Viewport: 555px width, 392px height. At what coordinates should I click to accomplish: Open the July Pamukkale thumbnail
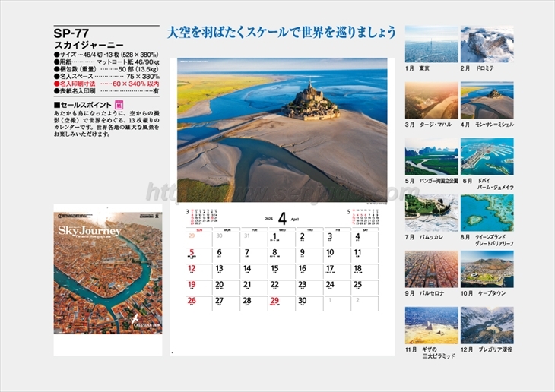431,213
